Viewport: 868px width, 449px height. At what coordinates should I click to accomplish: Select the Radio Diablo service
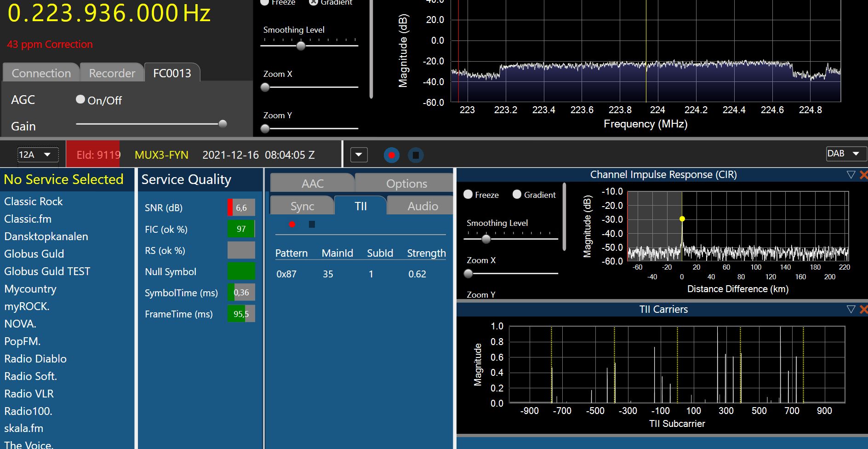pyautogui.click(x=35, y=359)
